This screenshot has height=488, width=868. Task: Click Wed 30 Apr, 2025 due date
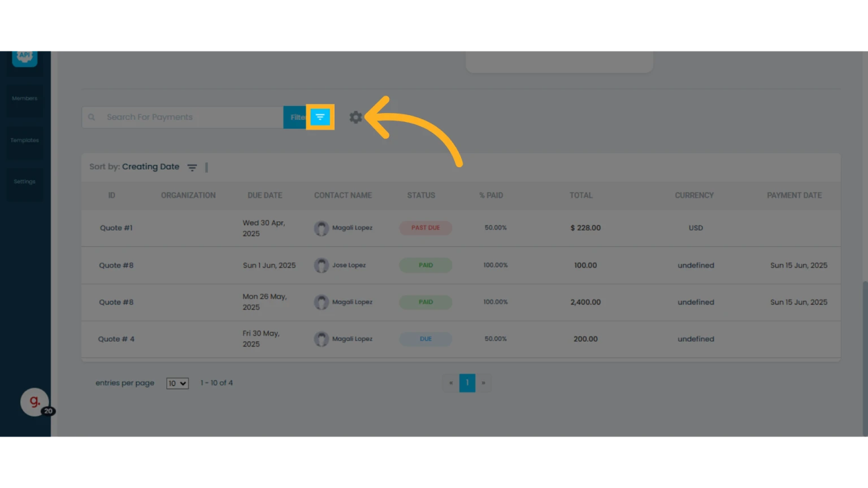[x=264, y=228]
